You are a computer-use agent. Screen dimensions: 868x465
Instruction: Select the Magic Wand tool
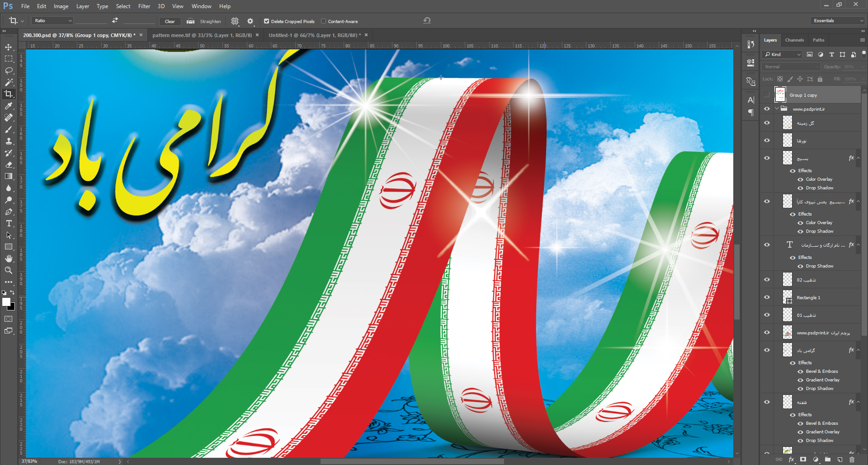click(9, 82)
